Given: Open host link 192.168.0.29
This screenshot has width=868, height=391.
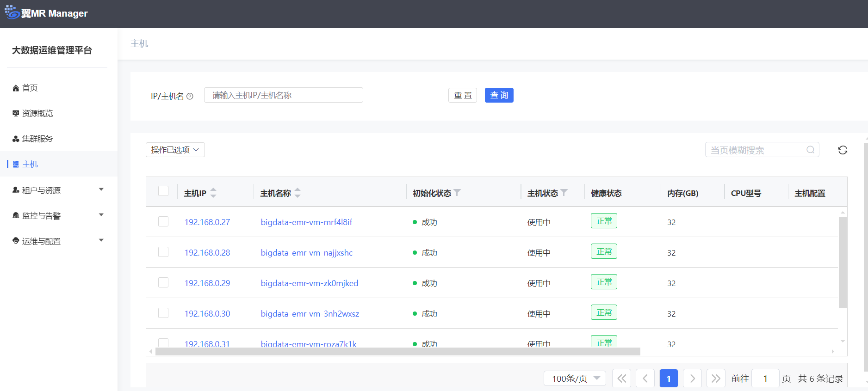Looking at the screenshot, I should click(x=207, y=283).
